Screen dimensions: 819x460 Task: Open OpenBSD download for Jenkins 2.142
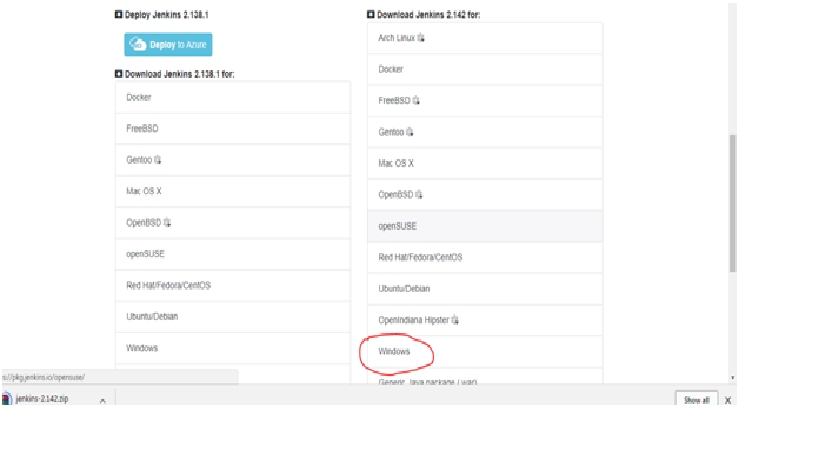coord(485,195)
